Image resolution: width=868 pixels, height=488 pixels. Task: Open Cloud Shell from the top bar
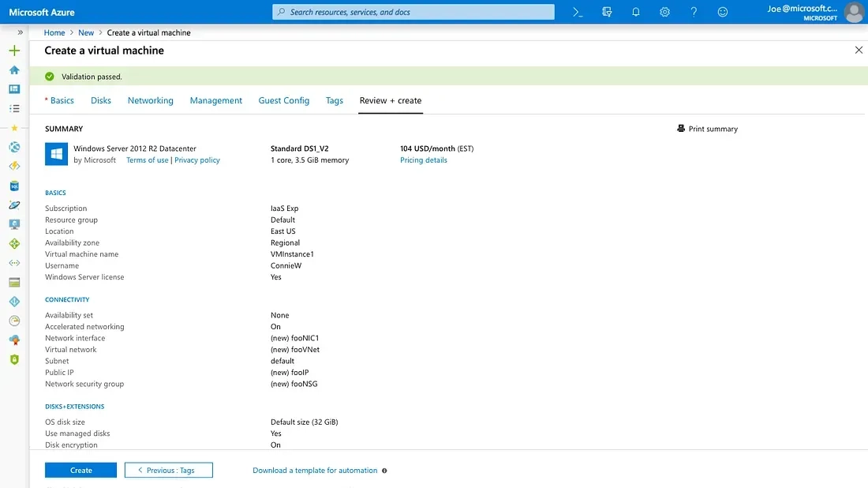tap(578, 12)
